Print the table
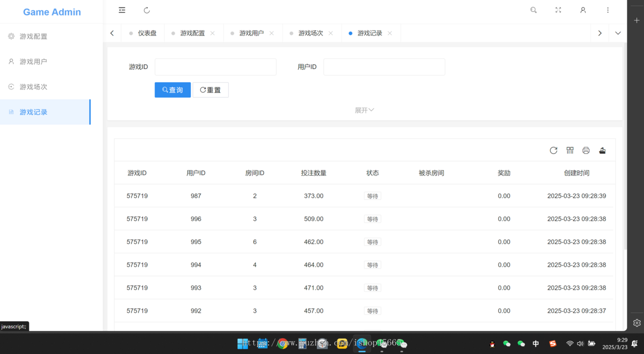 [586, 151]
